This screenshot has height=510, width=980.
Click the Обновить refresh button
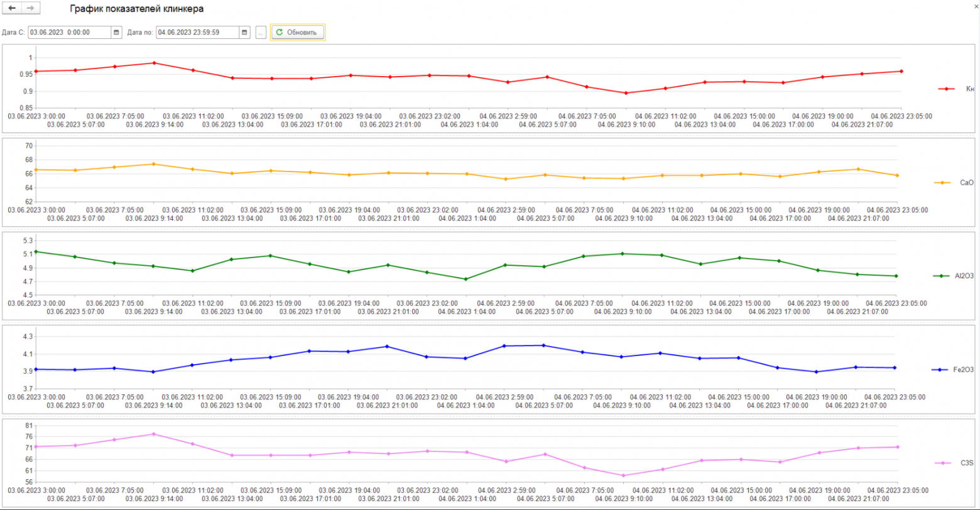click(x=298, y=32)
